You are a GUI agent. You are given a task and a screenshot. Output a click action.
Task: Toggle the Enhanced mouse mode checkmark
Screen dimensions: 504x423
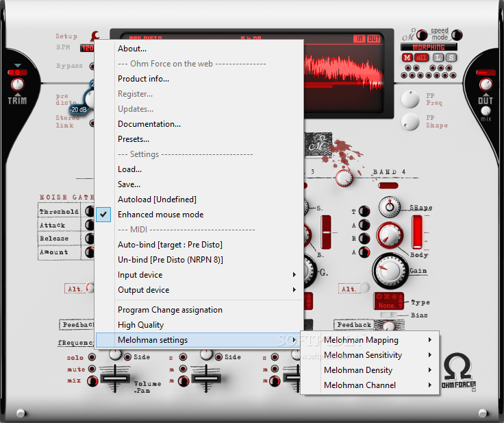103,215
